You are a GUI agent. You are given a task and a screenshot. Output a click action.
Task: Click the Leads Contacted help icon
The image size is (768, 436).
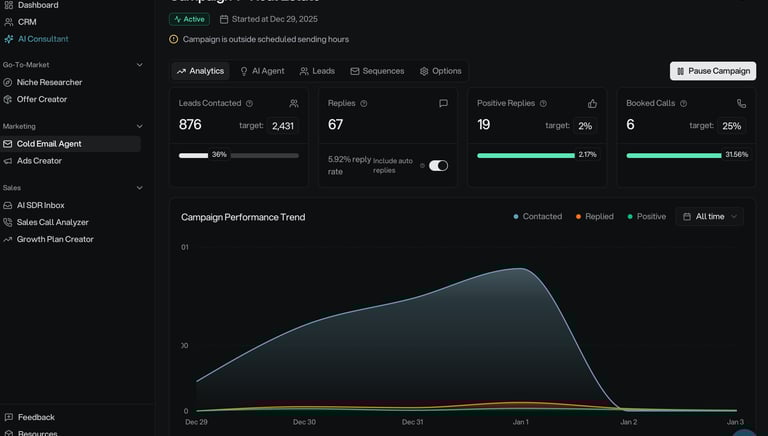[x=250, y=104]
